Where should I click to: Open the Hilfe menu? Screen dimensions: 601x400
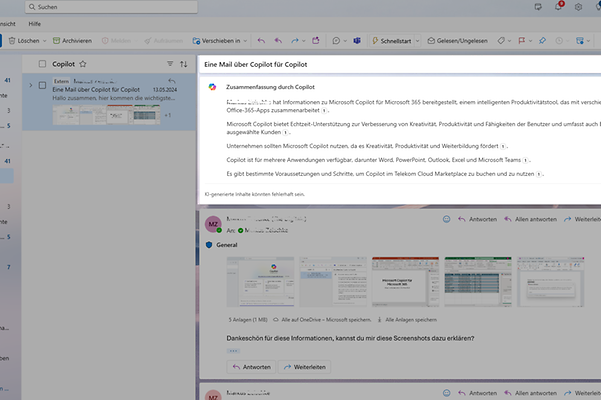(36, 22)
